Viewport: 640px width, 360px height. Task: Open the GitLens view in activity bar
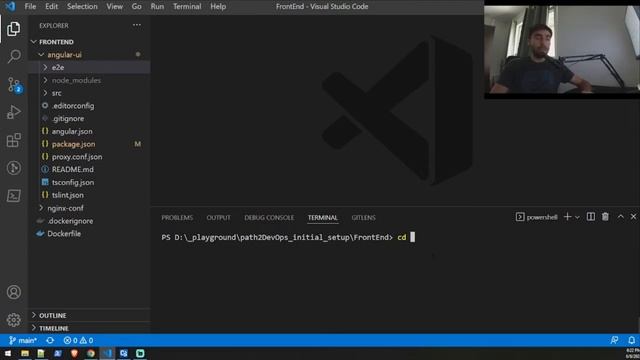[x=13, y=168]
